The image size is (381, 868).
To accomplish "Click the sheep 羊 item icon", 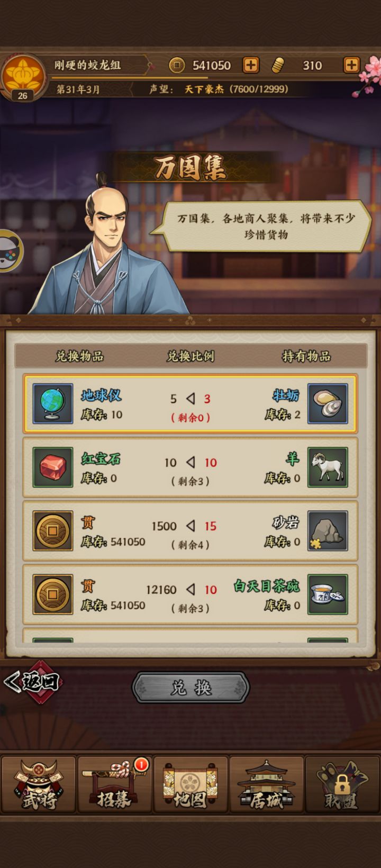I will 328,467.
